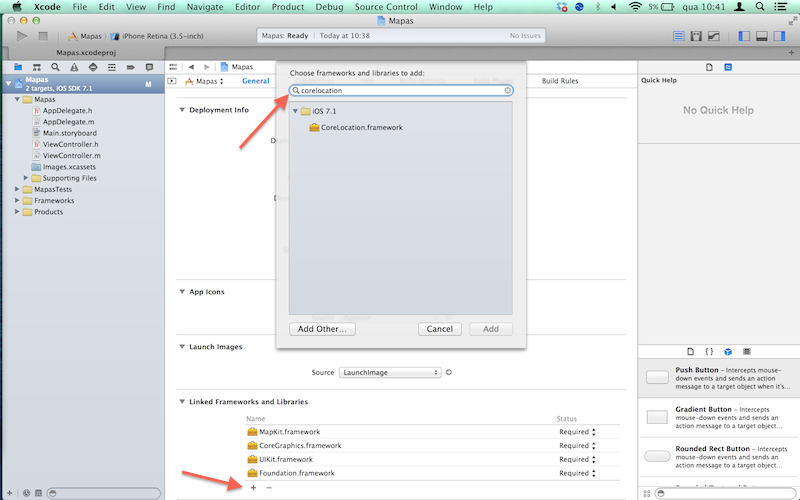Show the File inspector

coord(709,67)
